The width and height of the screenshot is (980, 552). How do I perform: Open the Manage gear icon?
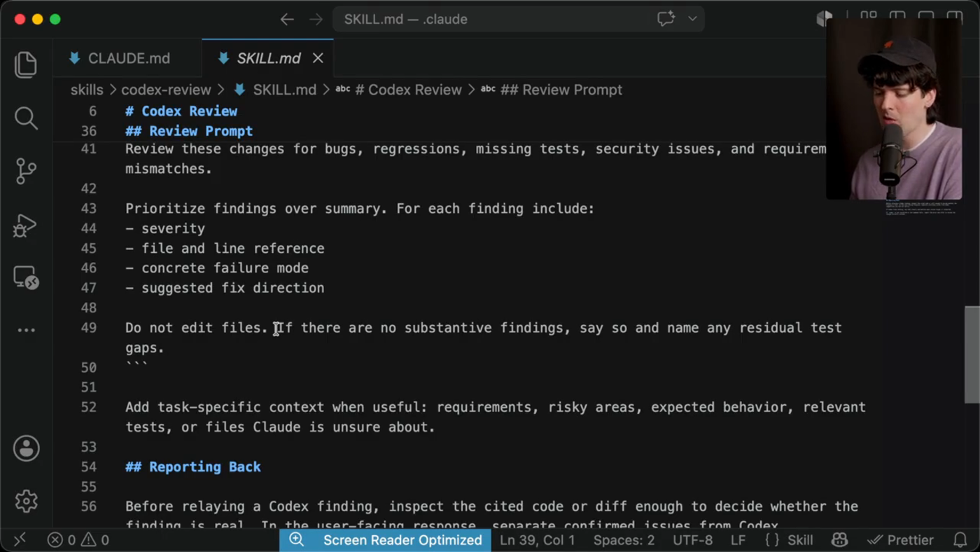tap(26, 501)
